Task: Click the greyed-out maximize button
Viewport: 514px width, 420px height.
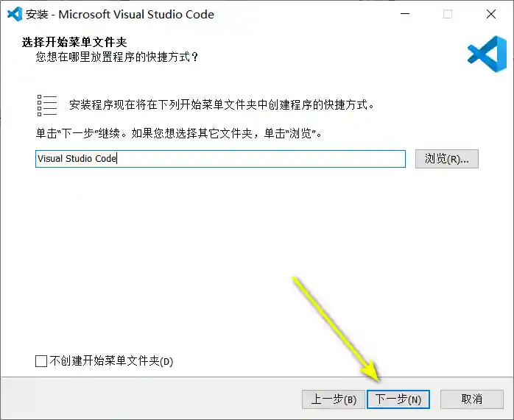Action: tap(448, 14)
